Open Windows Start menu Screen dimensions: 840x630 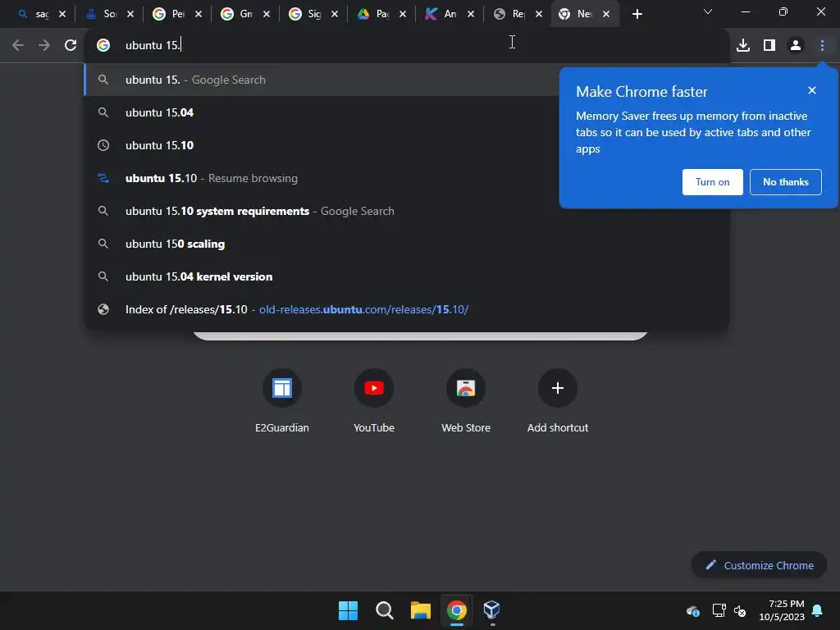pyautogui.click(x=348, y=610)
